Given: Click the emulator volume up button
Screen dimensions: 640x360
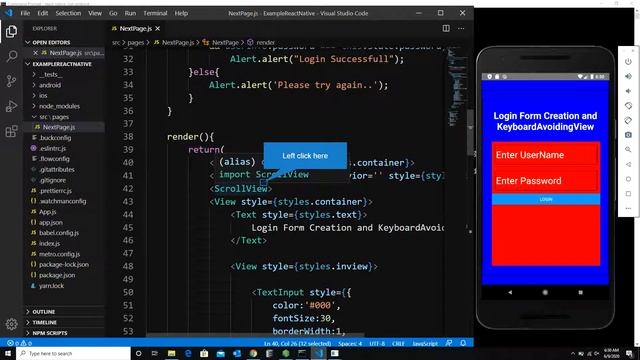Looking at the screenshot, I should coord(628,76).
